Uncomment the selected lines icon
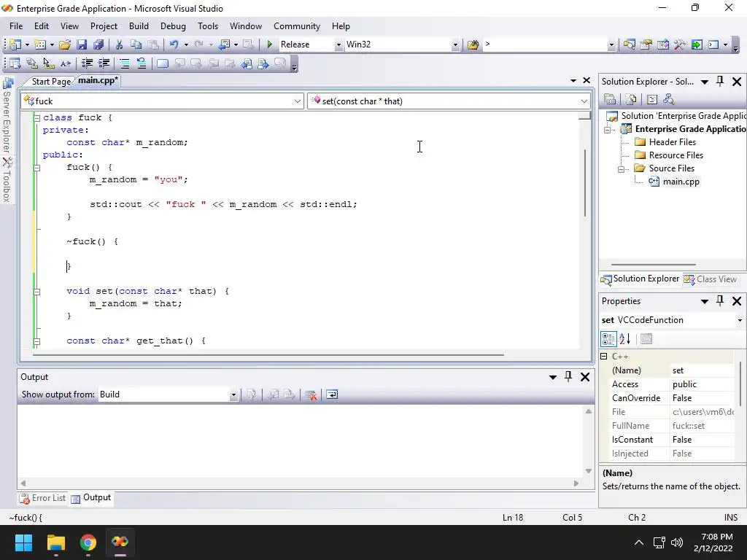747x560 pixels. click(x=141, y=63)
